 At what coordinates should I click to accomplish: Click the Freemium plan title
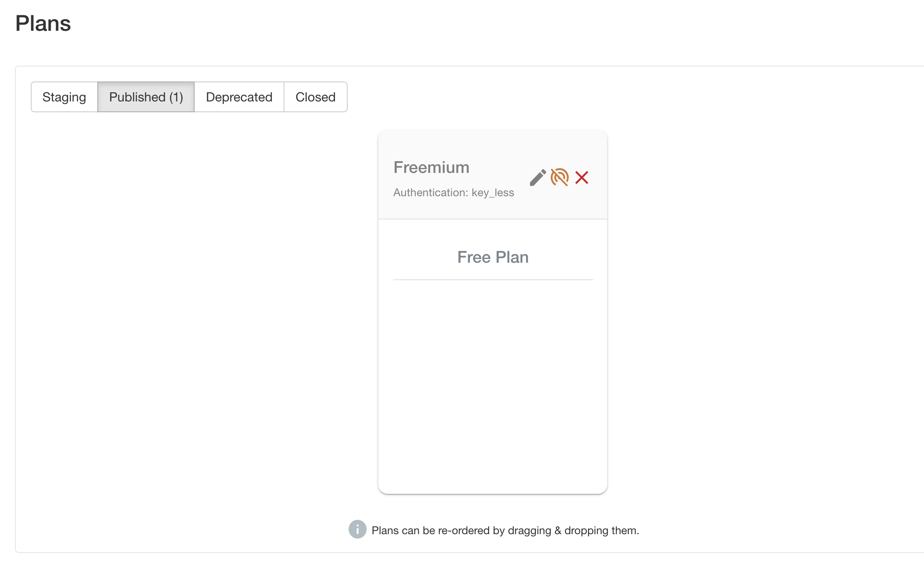[x=431, y=167]
